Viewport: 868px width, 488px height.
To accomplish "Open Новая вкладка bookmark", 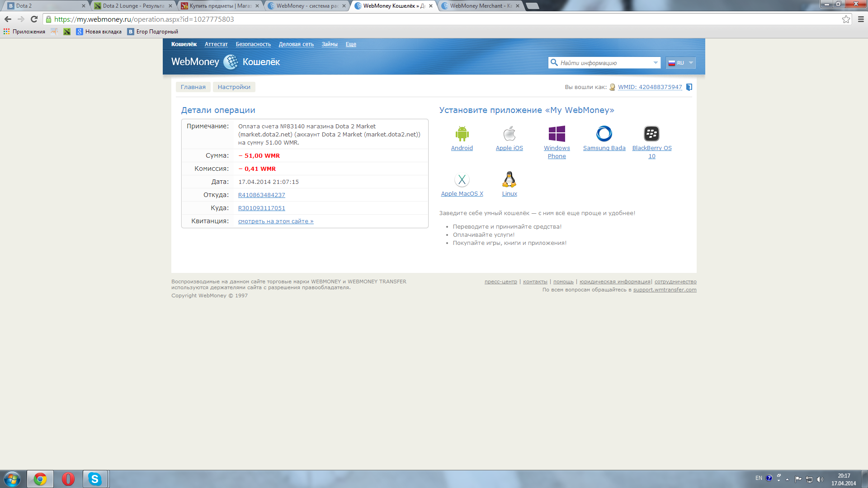I will coord(99,32).
